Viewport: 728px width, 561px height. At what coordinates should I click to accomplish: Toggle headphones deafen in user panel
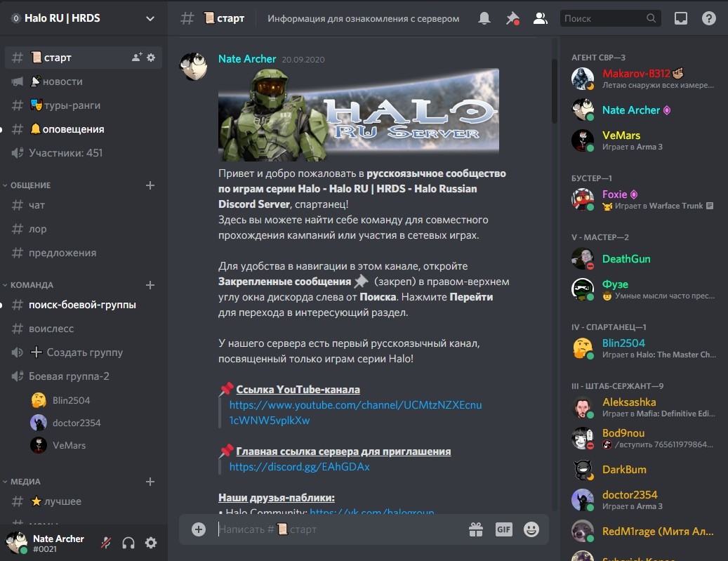coord(128,543)
